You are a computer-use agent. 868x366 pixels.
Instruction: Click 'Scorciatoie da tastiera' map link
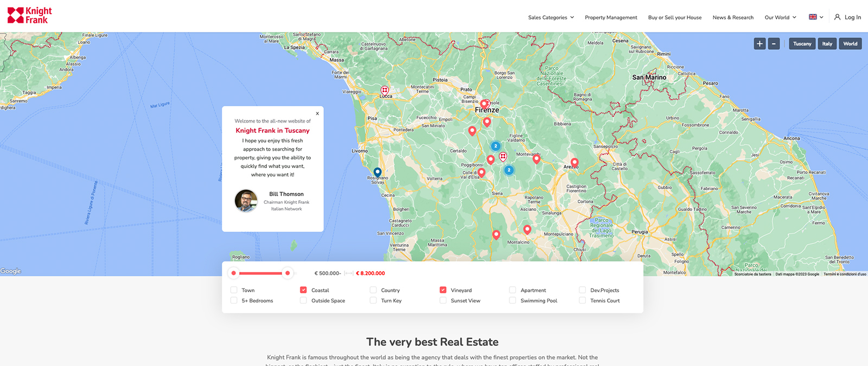click(752, 274)
